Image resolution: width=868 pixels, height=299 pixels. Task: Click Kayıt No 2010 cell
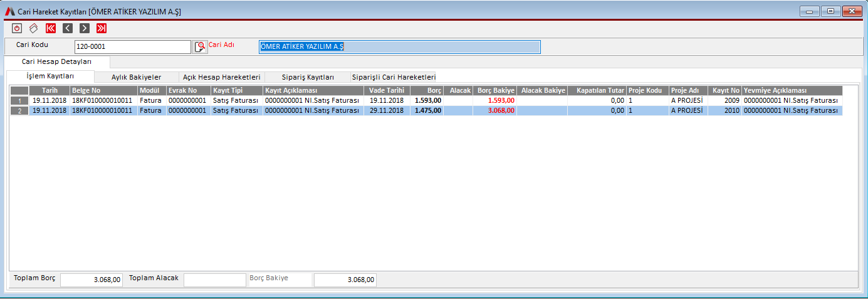pos(725,110)
